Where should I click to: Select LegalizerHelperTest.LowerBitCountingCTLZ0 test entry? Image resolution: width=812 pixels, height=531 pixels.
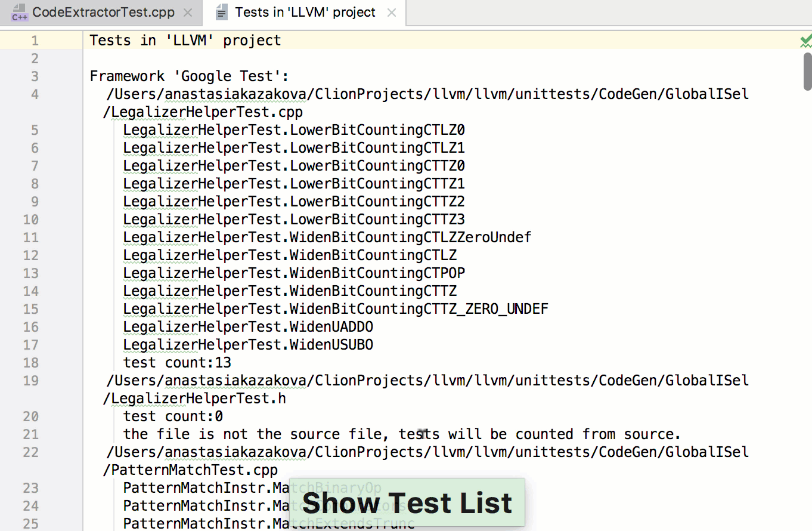(294, 130)
